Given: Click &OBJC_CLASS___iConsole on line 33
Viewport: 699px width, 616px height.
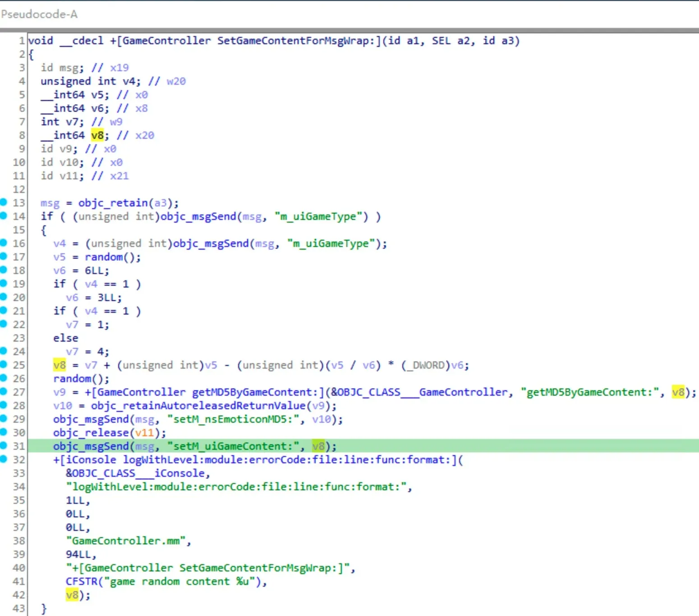Looking at the screenshot, I should [135, 473].
